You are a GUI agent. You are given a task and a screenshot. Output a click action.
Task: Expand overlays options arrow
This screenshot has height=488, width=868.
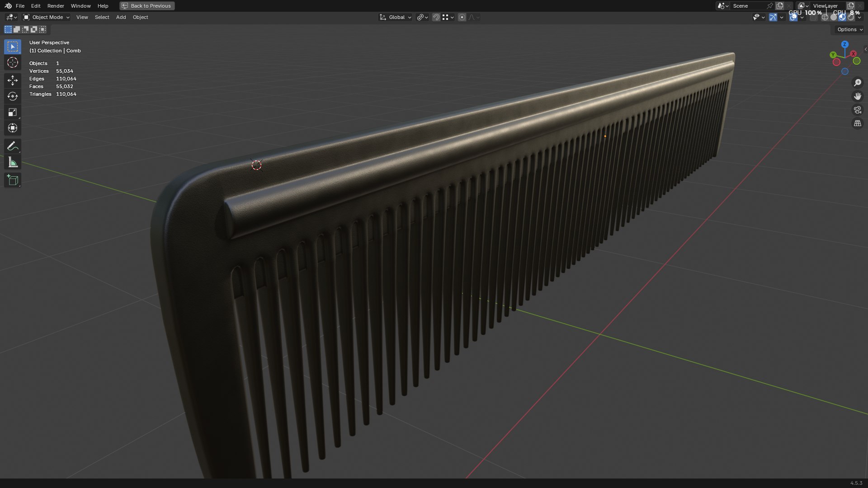pos(802,17)
